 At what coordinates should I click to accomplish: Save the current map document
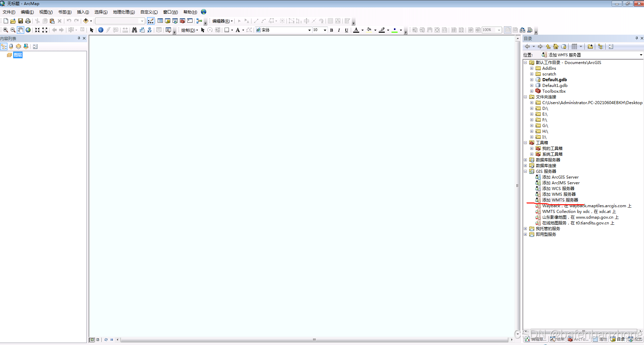(x=21, y=21)
